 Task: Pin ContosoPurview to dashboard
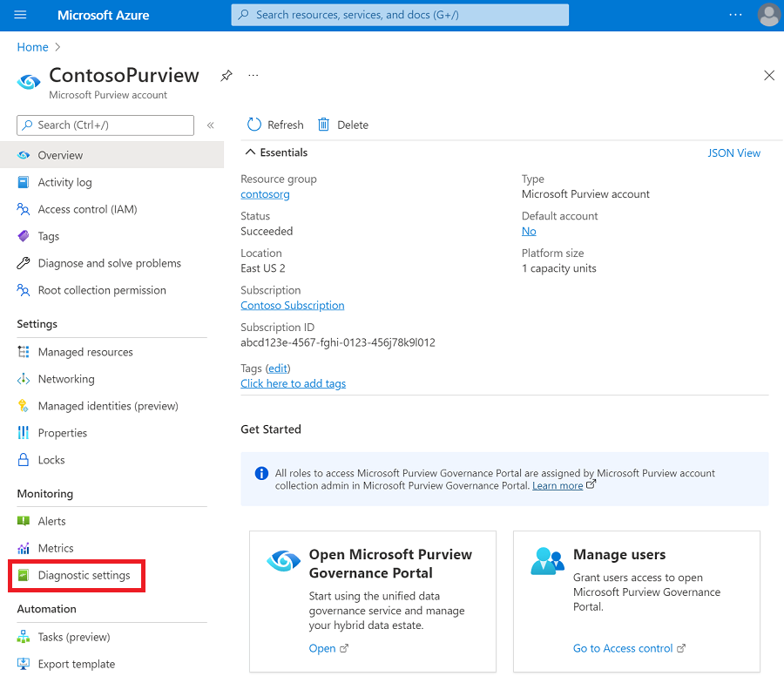(226, 76)
